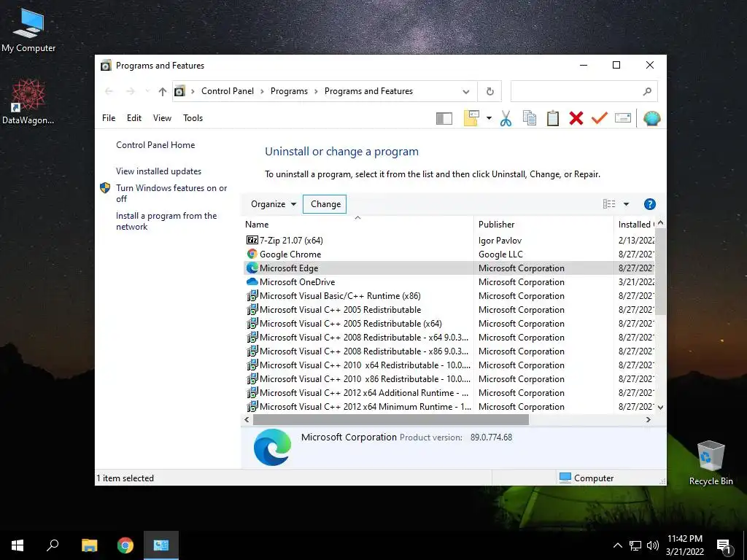747x560 pixels.
Task: Show hidden tray icons chevron
Action: click(617, 545)
